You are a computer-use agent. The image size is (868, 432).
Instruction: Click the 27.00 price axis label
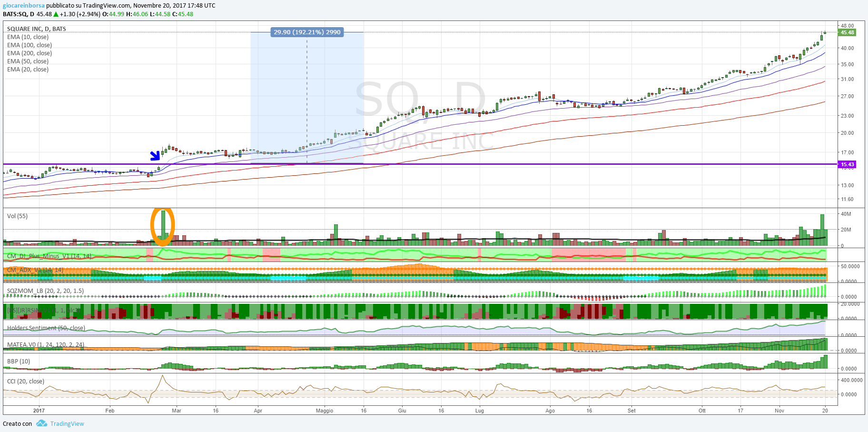(x=847, y=96)
